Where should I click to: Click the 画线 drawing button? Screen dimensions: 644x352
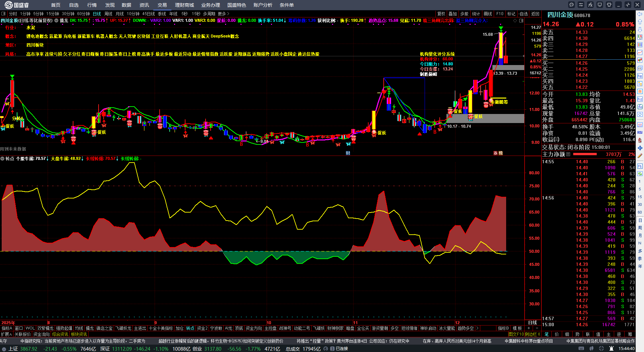click(488, 14)
